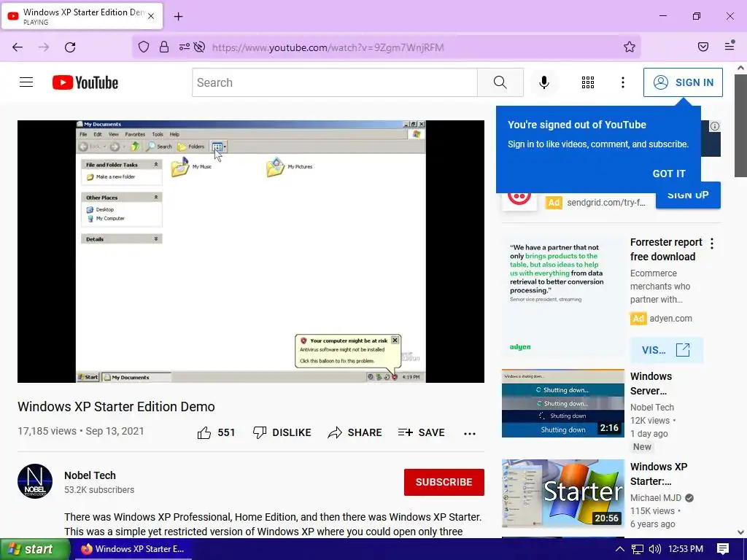Search with your voice microphone icon
The height and width of the screenshot is (560, 747).
pyautogui.click(x=544, y=82)
